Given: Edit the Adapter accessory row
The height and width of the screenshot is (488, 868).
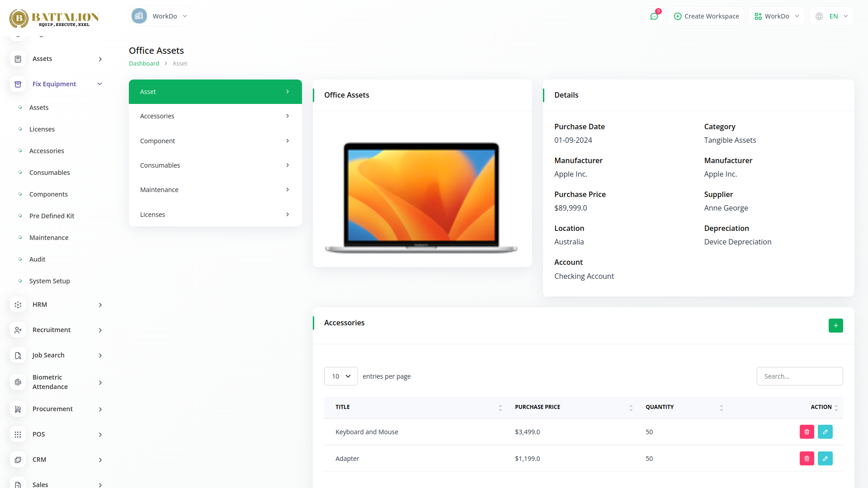Looking at the screenshot, I should [825, 459].
